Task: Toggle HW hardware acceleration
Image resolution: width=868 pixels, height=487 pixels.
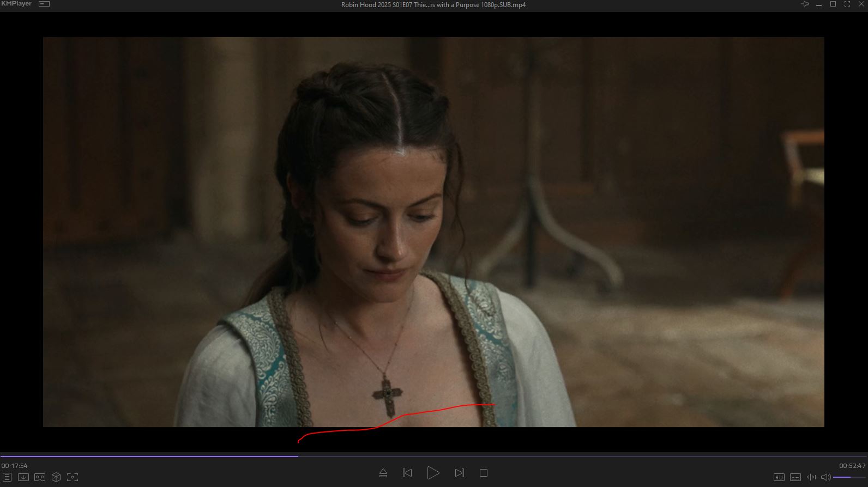Action: [779, 477]
